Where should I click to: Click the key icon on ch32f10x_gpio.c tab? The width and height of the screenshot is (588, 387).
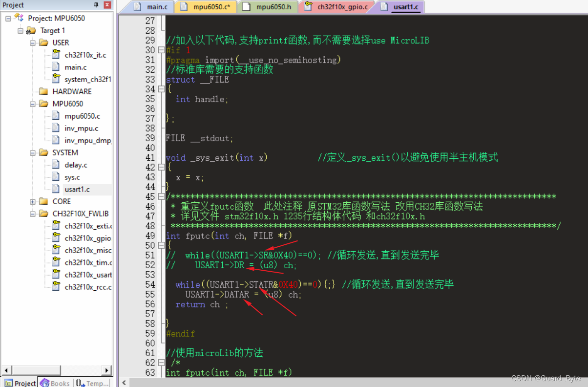point(307,7)
